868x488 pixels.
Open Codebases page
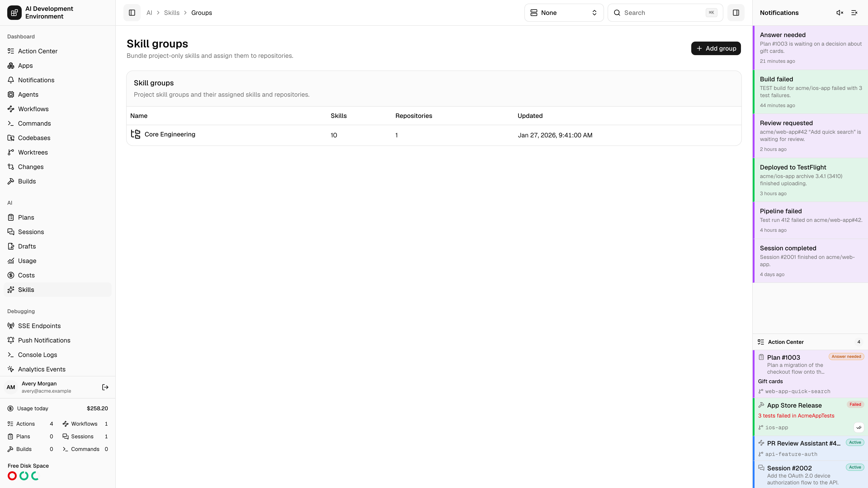tap(58, 138)
